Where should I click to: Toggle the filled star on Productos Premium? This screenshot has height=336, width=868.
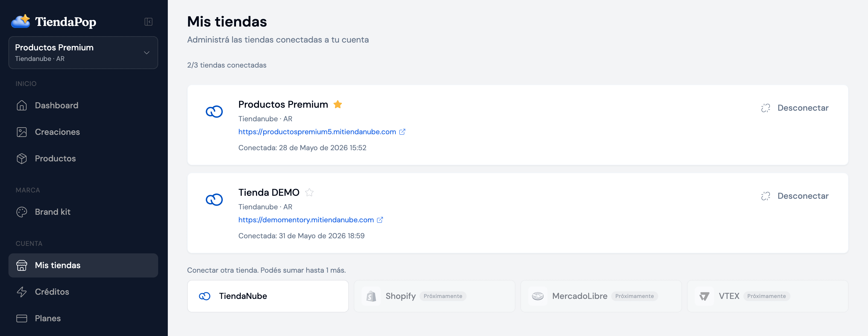point(338,104)
